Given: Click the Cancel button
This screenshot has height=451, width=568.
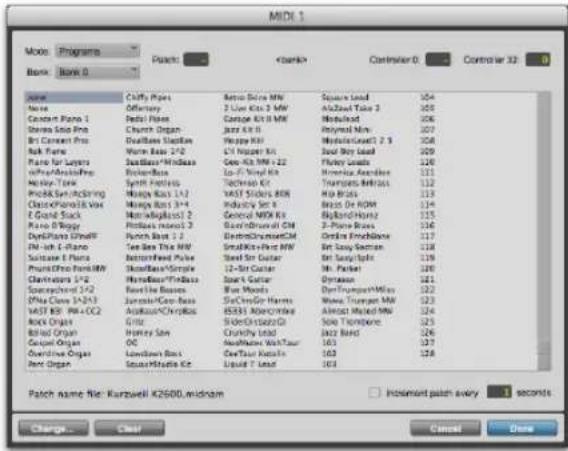Looking at the screenshot, I should 446,429.
